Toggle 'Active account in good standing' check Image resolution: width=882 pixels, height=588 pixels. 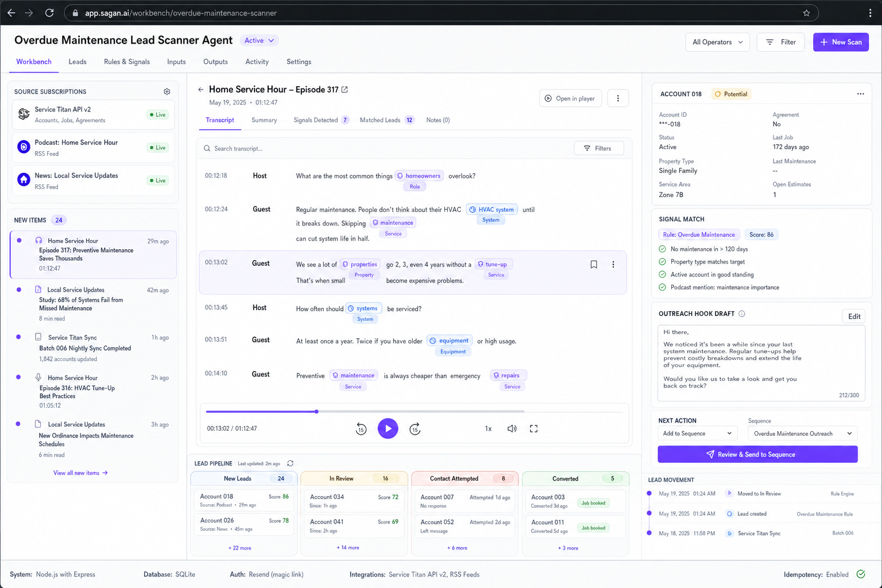(662, 274)
